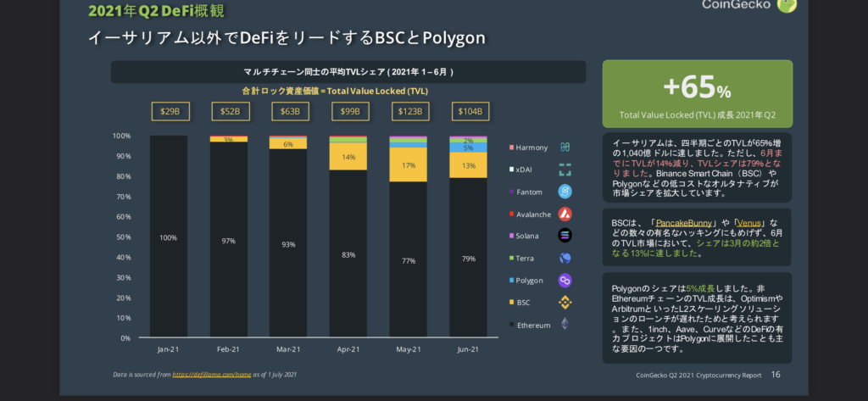Select the 'Mar-21' axis label
This screenshot has width=868, height=401.
pos(288,349)
